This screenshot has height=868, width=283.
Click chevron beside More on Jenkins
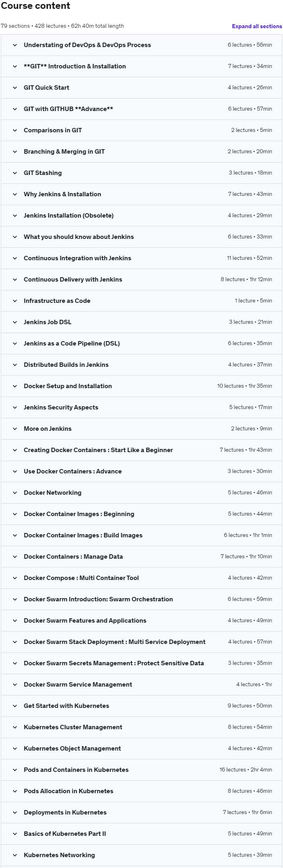click(x=15, y=429)
